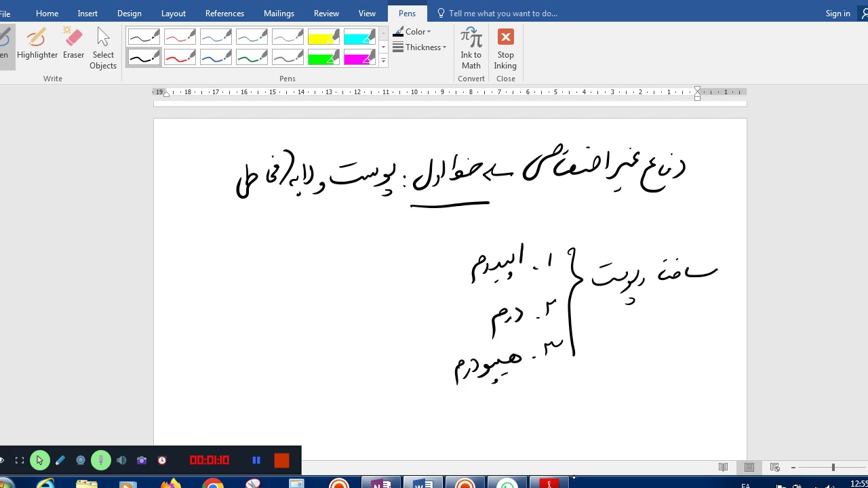The width and height of the screenshot is (868, 488).
Task: Choose the thick green pen
Action: (252, 58)
